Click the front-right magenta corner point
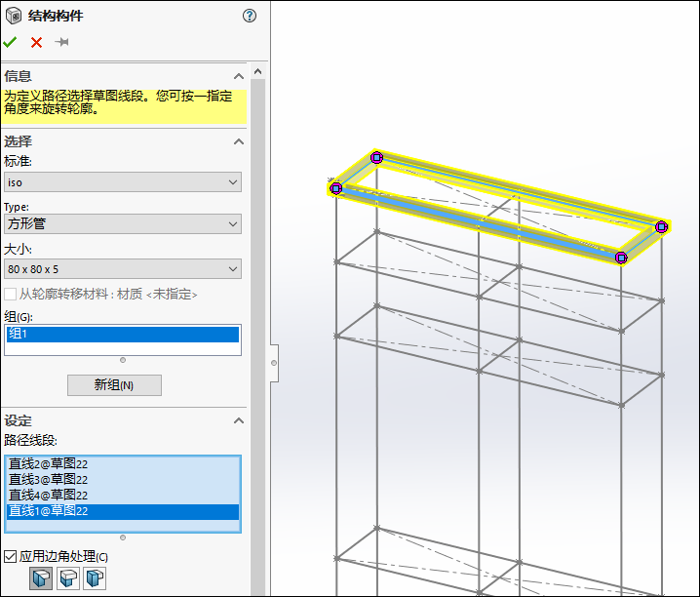 coord(621,258)
